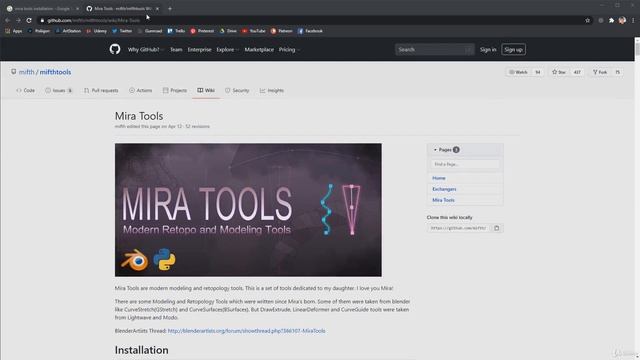Focus the Find a Page input
Image resolution: width=640 pixels, height=360 pixels.
pos(465,164)
